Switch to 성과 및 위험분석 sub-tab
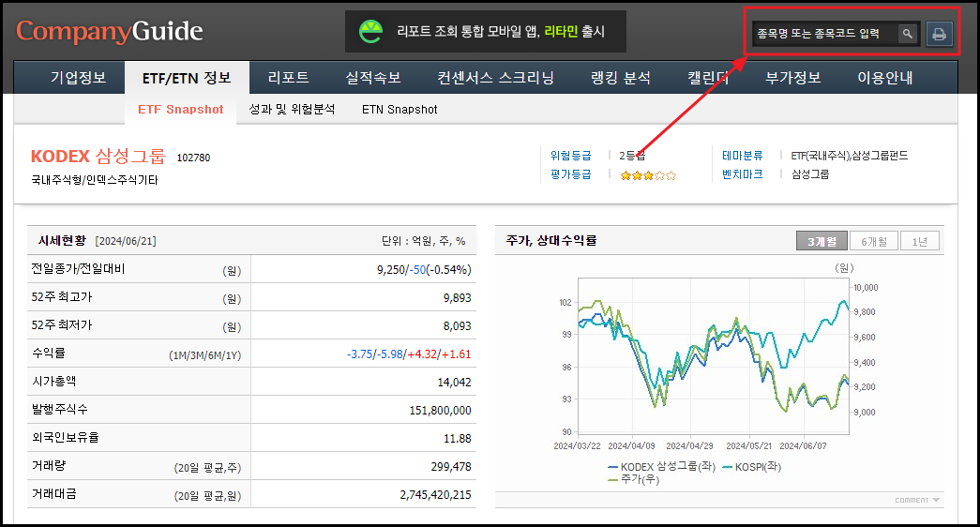This screenshot has width=980, height=527. click(x=292, y=110)
